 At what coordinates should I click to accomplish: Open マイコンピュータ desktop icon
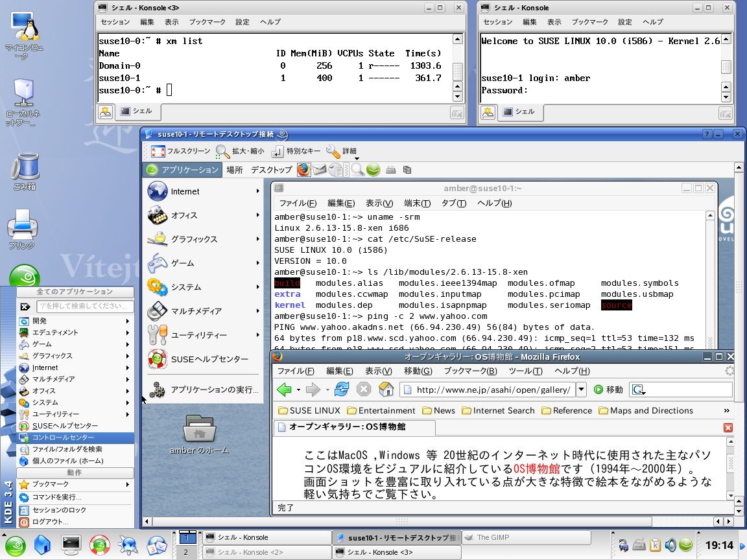24,35
